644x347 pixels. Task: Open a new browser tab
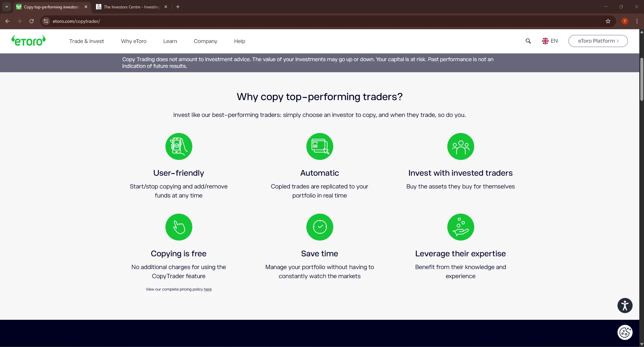178,7
